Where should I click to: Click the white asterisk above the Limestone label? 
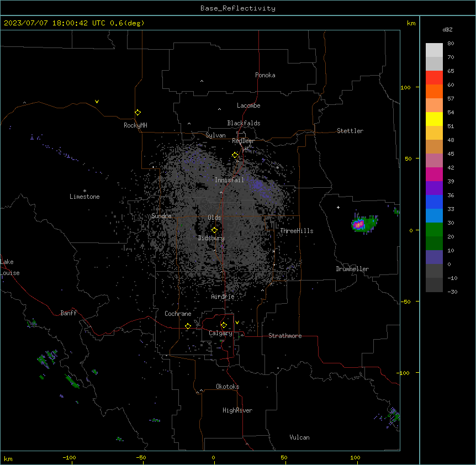[x=84, y=191]
